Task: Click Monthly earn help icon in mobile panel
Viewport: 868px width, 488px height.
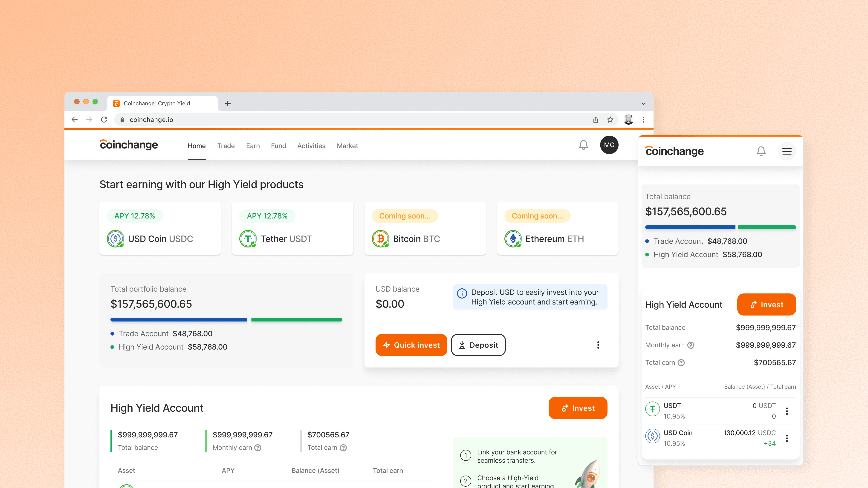Action: point(691,345)
